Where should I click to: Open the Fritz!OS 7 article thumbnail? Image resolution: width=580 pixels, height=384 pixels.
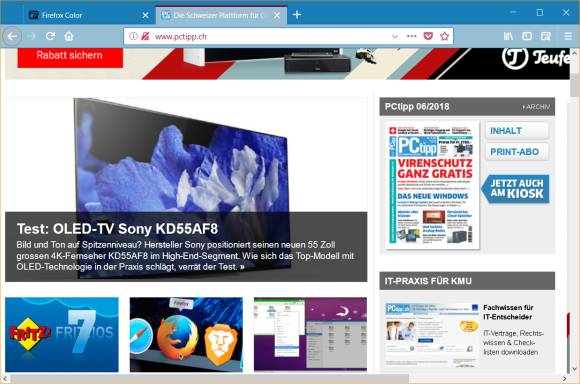62,334
